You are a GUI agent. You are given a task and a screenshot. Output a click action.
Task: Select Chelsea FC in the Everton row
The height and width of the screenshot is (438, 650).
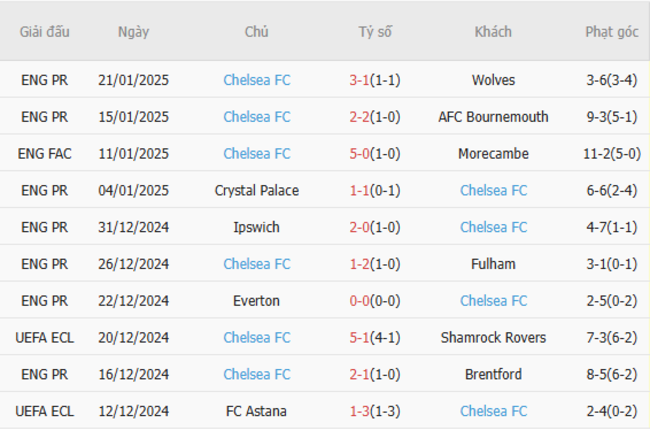coord(493,301)
